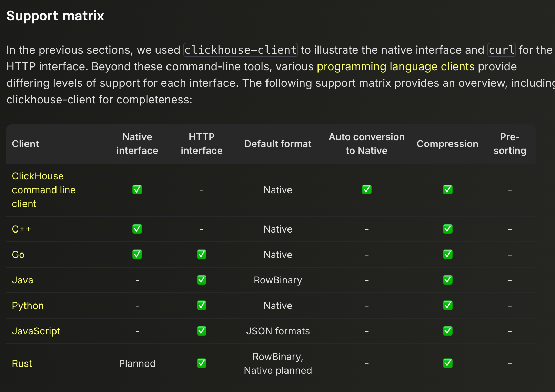The image size is (555, 392).
Task: Click the 'curl' inline code
Action: (x=502, y=50)
